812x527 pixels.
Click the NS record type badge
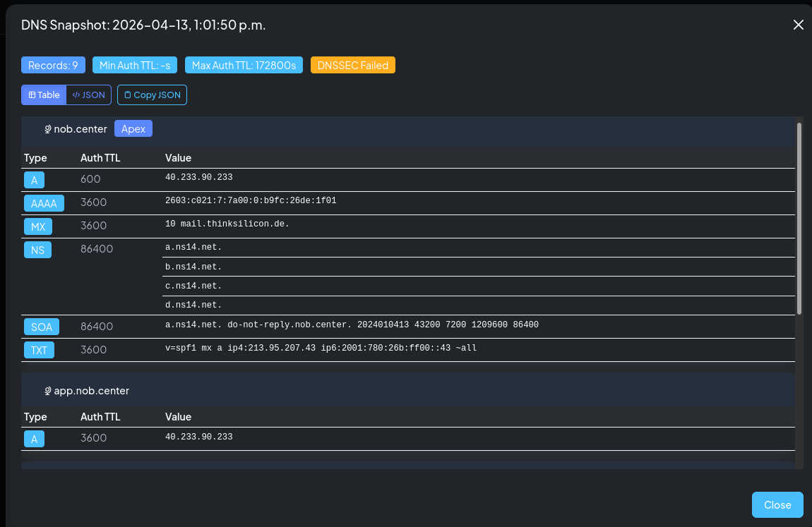[x=38, y=250]
